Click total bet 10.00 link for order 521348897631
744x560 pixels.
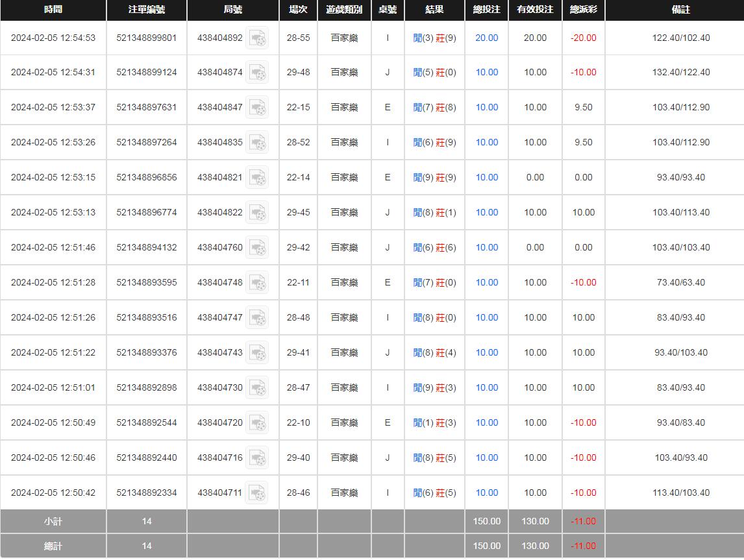487,108
